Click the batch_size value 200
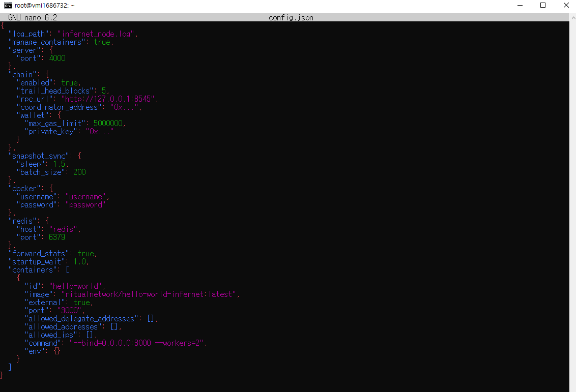The height and width of the screenshot is (392, 576). pyautogui.click(x=79, y=172)
